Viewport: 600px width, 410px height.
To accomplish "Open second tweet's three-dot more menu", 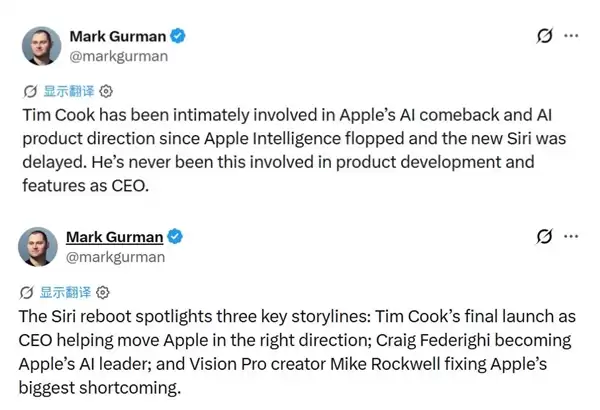I will coord(571,236).
